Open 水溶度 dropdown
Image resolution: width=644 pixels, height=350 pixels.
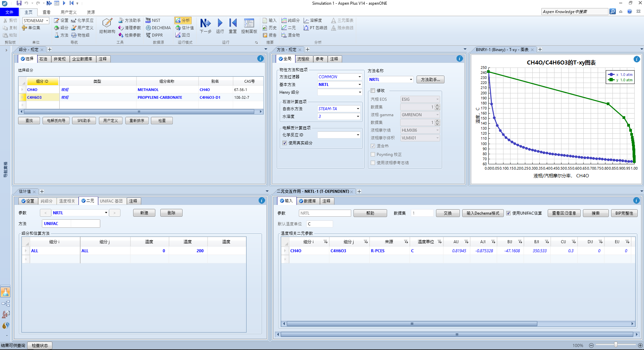point(358,117)
